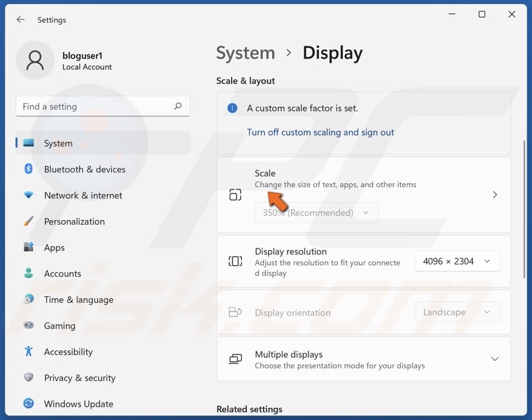
Task: Click Turn off custom scaling and sign out
Action: pyautogui.click(x=321, y=132)
